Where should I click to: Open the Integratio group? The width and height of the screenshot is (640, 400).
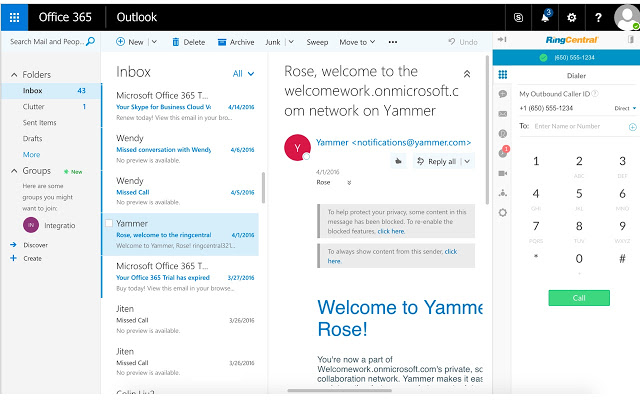pos(49,225)
